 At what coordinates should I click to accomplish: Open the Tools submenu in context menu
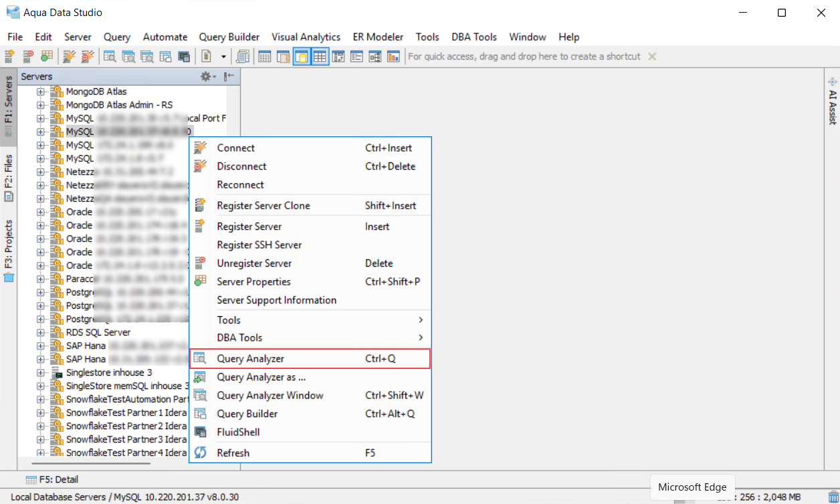click(310, 320)
